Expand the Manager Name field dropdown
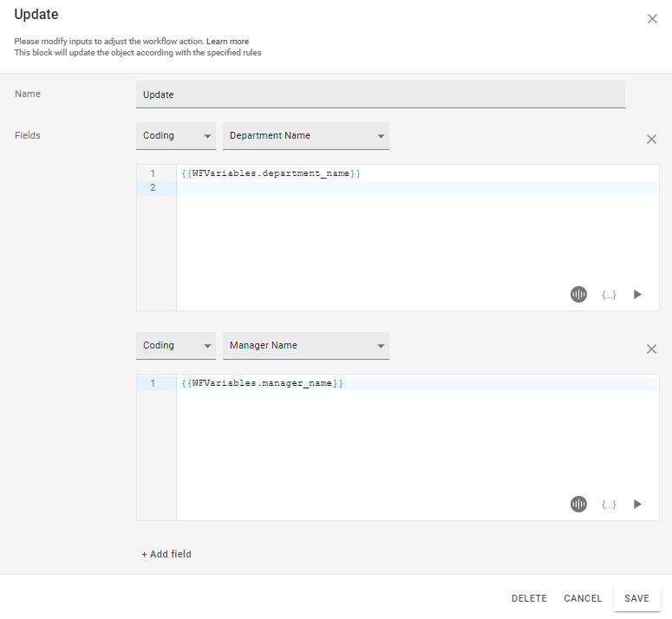 tap(305, 346)
